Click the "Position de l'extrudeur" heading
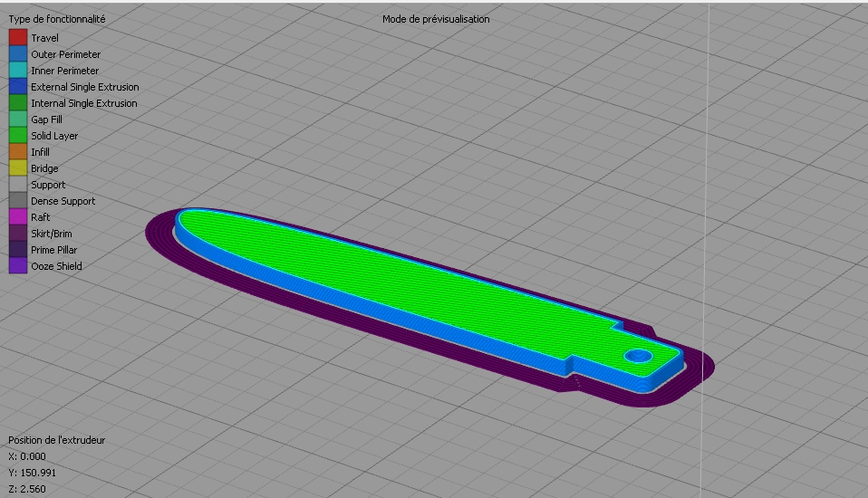Screen dimensions: 868x498 [56, 440]
